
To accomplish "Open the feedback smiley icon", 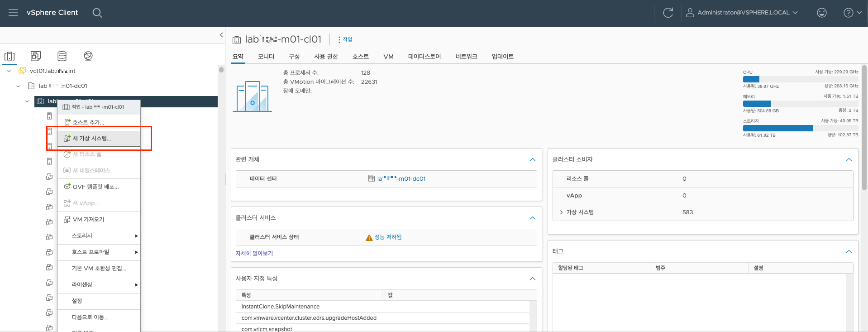I will (x=822, y=13).
